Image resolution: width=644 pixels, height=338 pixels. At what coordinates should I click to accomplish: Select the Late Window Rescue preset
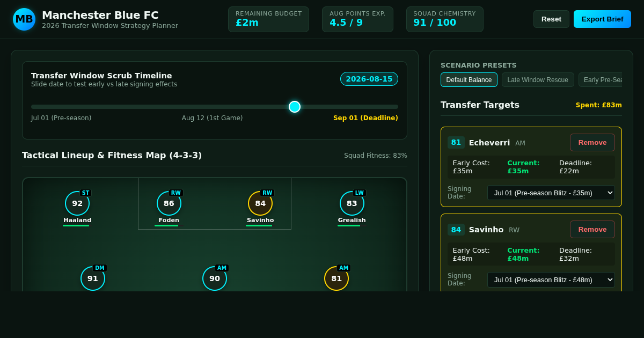pos(538,80)
